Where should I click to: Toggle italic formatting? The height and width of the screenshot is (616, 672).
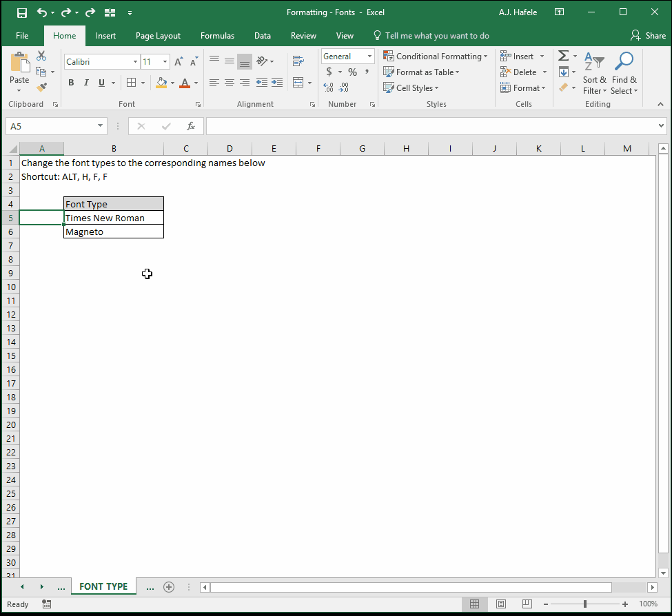pyautogui.click(x=86, y=83)
